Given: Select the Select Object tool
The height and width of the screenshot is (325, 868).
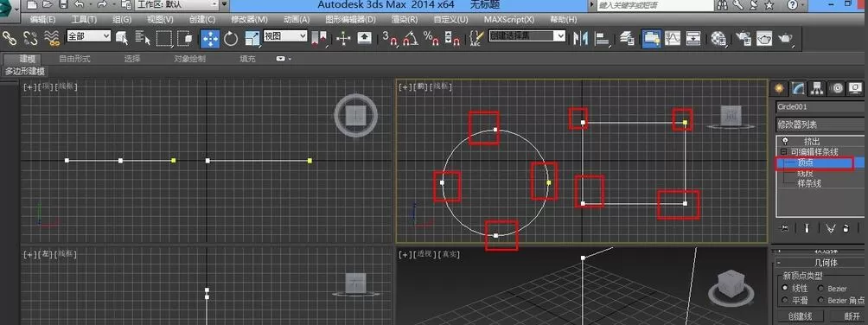Looking at the screenshot, I should tap(122, 38).
